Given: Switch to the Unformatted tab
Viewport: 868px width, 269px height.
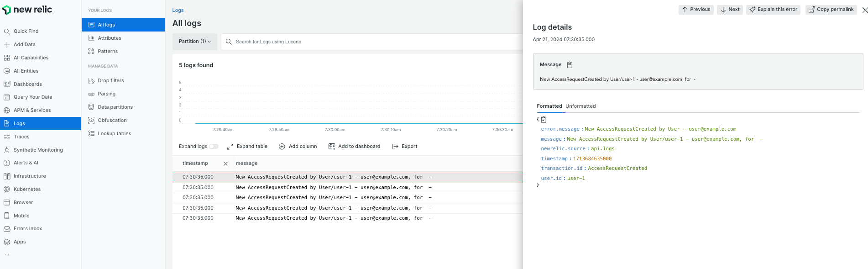Looking at the screenshot, I should 580,106.
